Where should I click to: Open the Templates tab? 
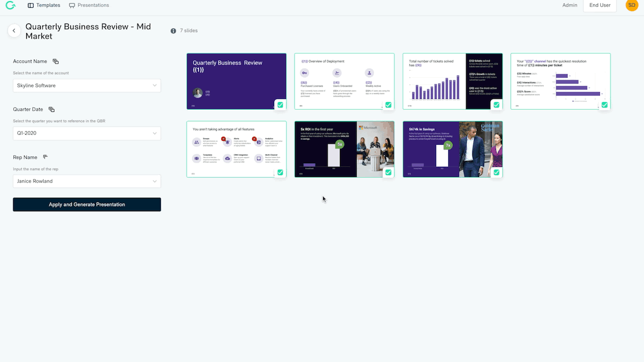point(44,6)
